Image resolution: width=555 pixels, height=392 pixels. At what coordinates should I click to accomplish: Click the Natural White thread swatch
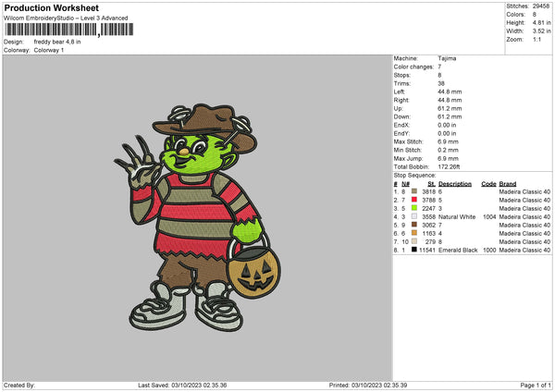415,216
